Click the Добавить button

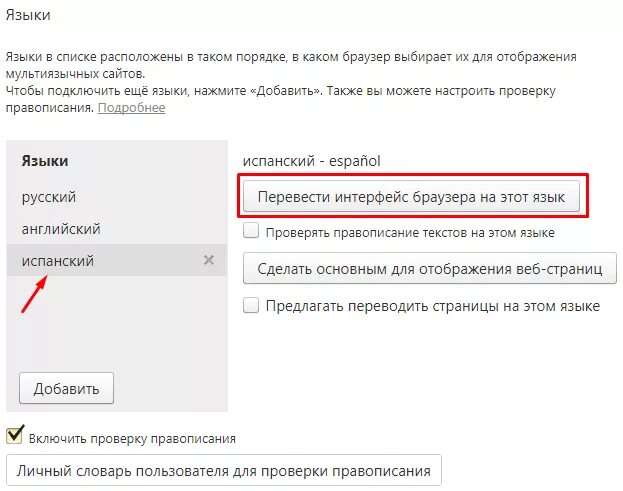tap(66, 388)
